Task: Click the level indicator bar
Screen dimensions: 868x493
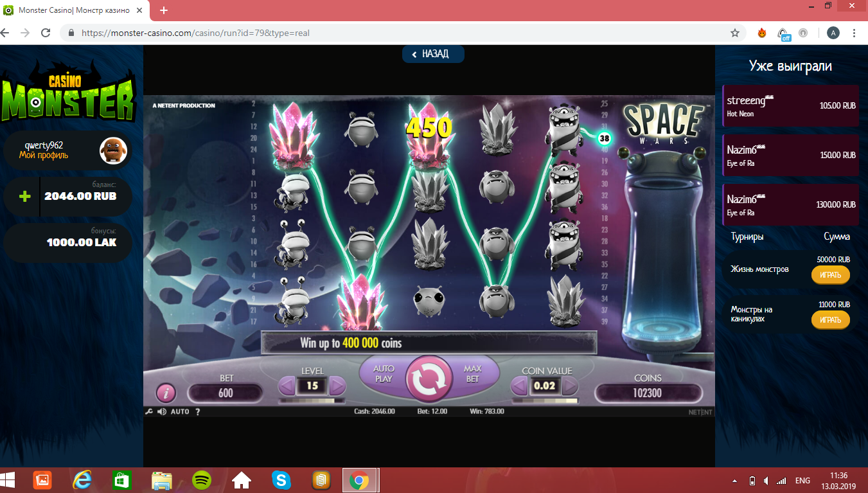Action: point(312,400)
